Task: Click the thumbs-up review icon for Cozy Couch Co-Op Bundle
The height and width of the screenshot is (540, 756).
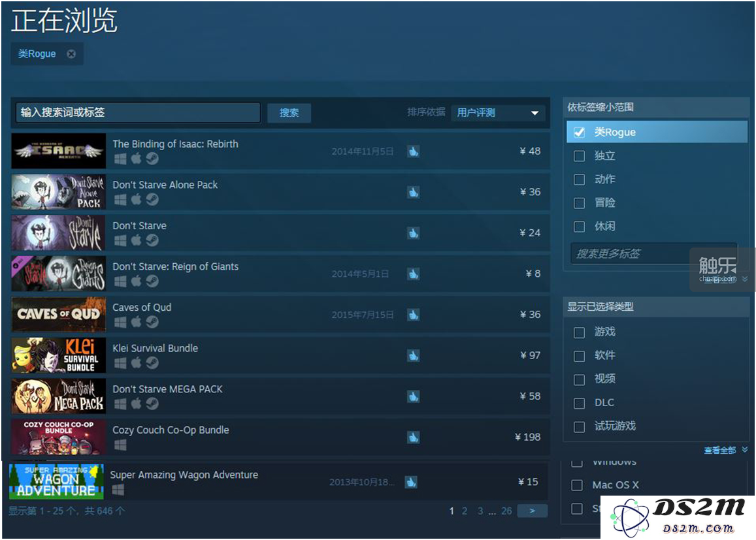Action: click(413, 437)
